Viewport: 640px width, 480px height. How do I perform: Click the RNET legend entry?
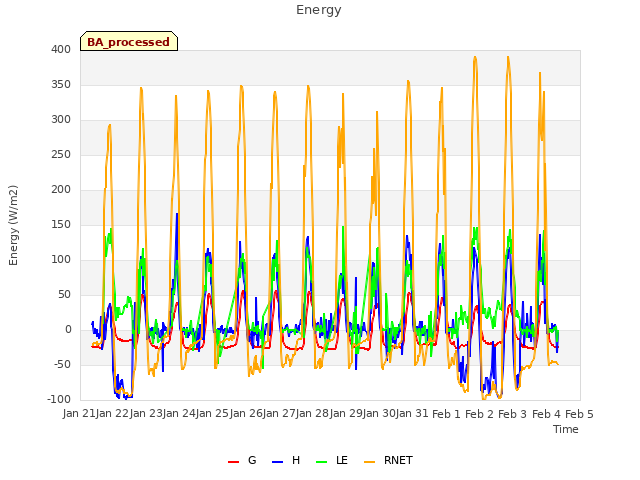pyautogui.click(x=388, y=460)
